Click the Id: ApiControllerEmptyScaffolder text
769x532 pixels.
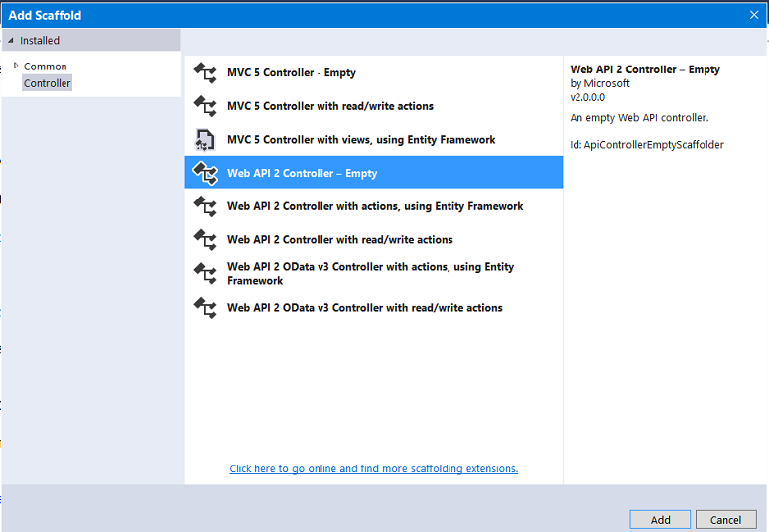coord(647,145)
